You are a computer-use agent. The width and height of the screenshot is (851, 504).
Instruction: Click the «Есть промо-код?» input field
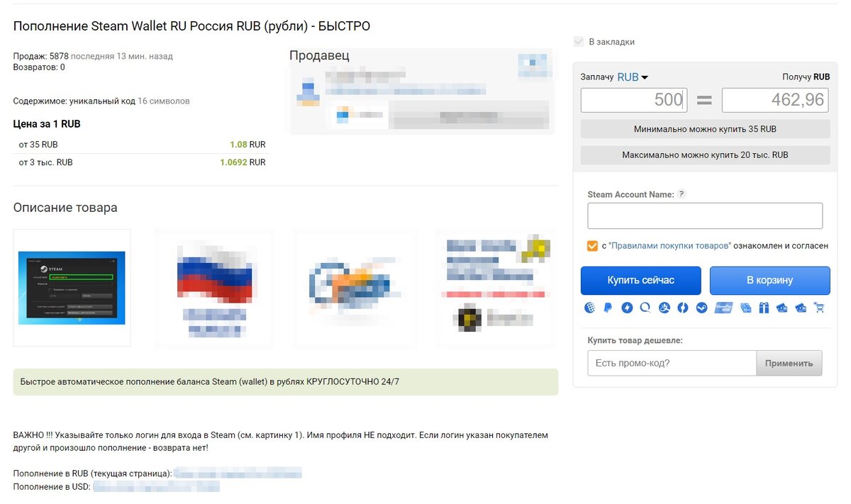[672, 363]
